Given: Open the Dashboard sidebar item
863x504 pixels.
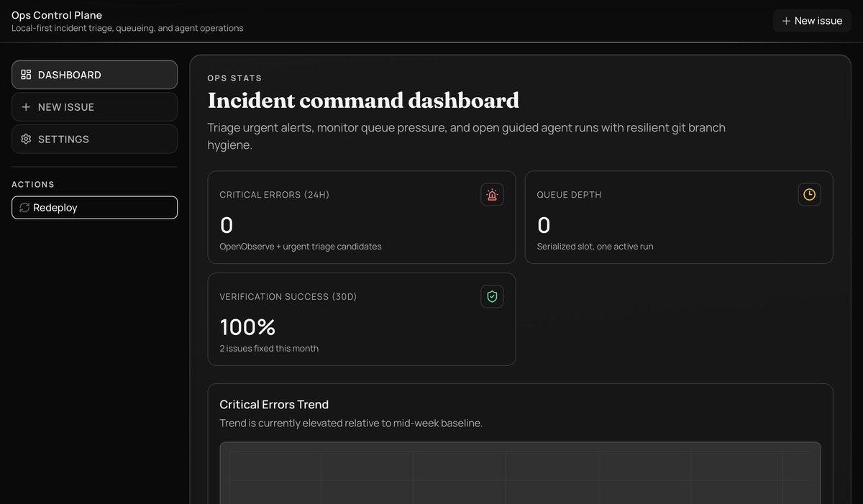Looking at the screenshot, I should coord(94,75).
